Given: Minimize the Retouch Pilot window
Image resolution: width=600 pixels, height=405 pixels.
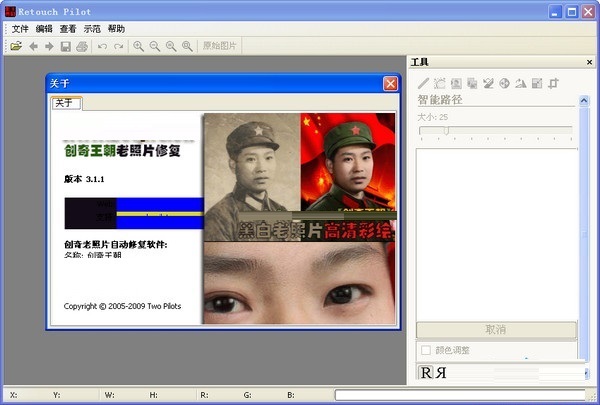Looking at the screenshot, I should coord(555,11).
